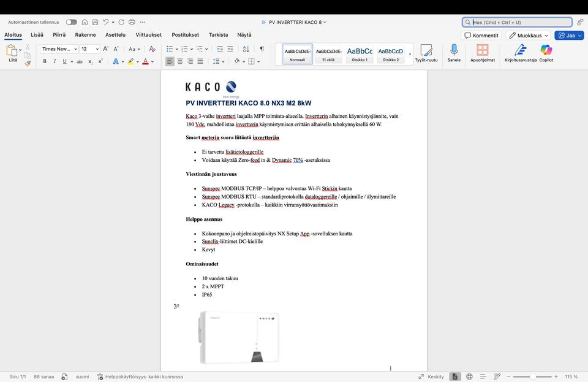The image size is (588, 382).
Task: Center the text alignment
Action: point(180,61)
